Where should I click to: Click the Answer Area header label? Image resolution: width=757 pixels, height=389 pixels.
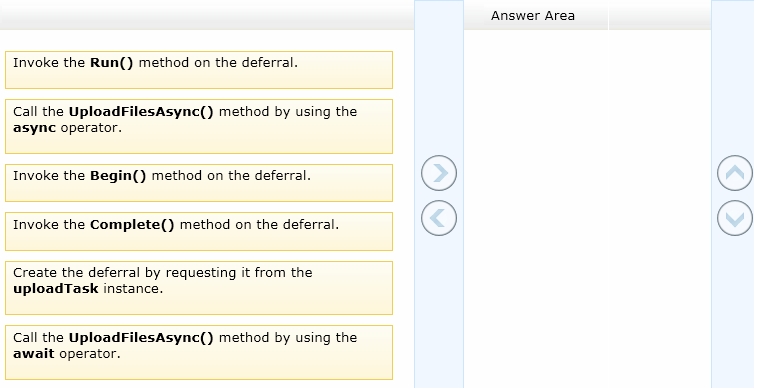tap(533, 16)
